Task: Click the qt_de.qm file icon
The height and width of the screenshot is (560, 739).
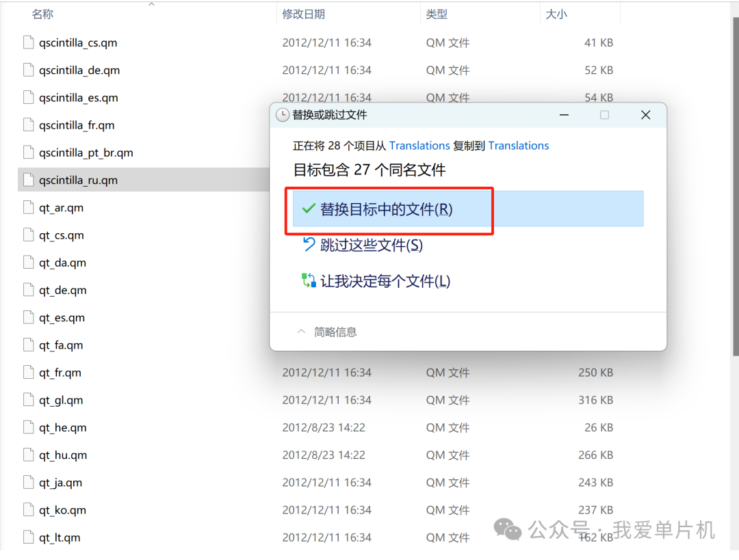Action: click(x=29, y=290)
